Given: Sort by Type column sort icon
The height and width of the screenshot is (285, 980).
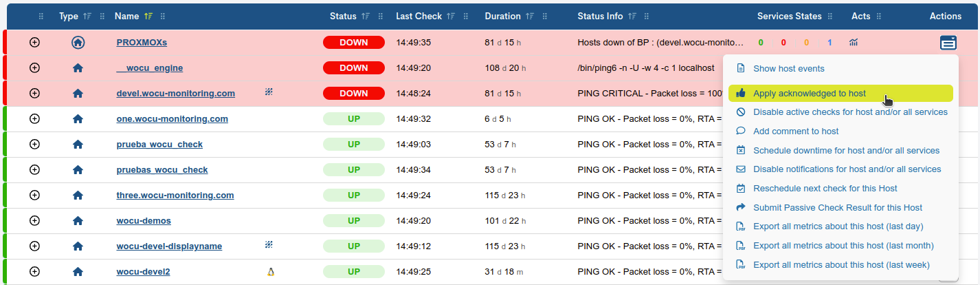Looking at the screenshot, I should (87, 17).
